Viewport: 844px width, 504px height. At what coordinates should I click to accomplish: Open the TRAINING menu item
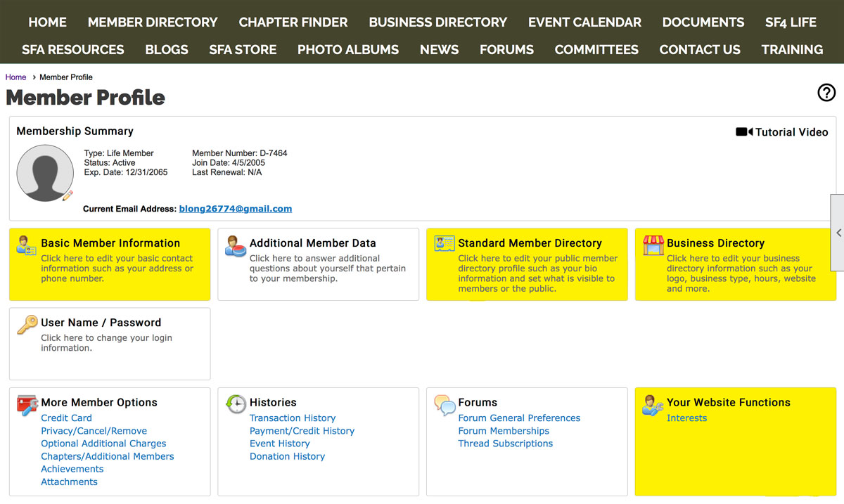[x=793, y=50]
